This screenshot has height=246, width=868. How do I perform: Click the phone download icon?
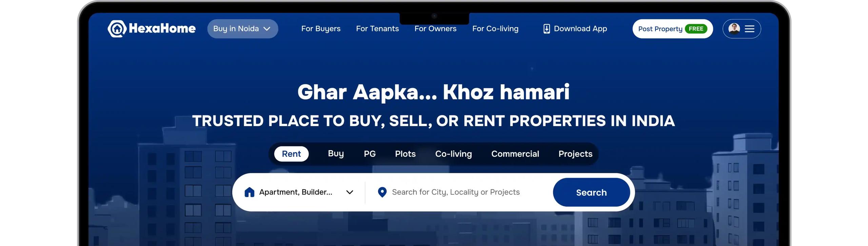[x=546, y=29]
